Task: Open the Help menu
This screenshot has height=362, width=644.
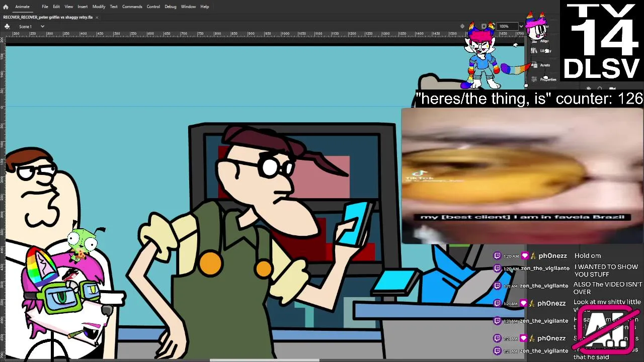Action: pyautogui.click(x=205, y=7)
